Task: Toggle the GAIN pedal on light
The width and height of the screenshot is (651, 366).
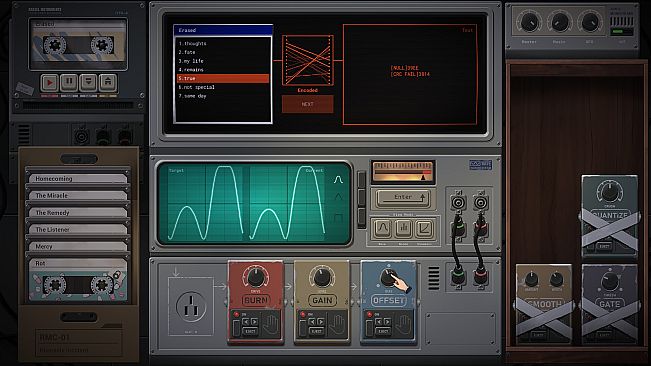Action: pyautogui.click(x=303, y=315)
